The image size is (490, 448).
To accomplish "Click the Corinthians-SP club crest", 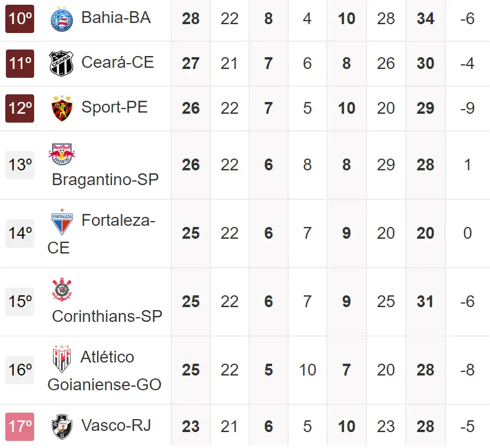I will point(61,290).
